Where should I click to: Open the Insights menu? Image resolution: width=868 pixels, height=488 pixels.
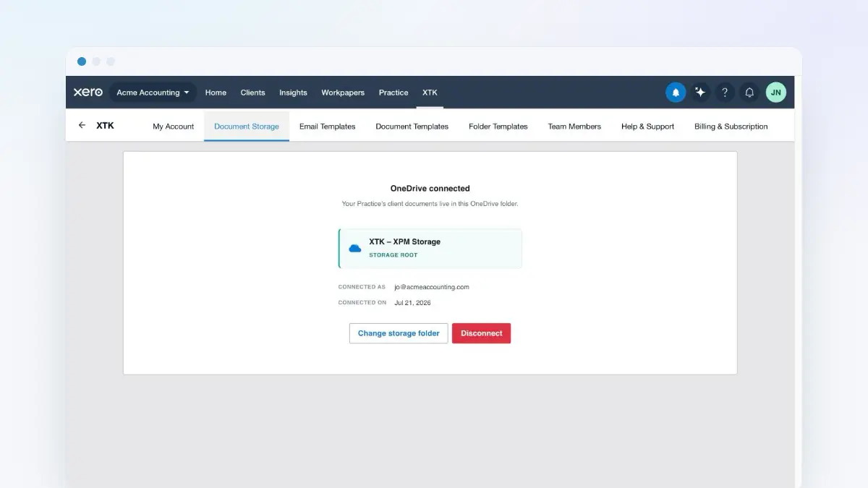(293, 93)
